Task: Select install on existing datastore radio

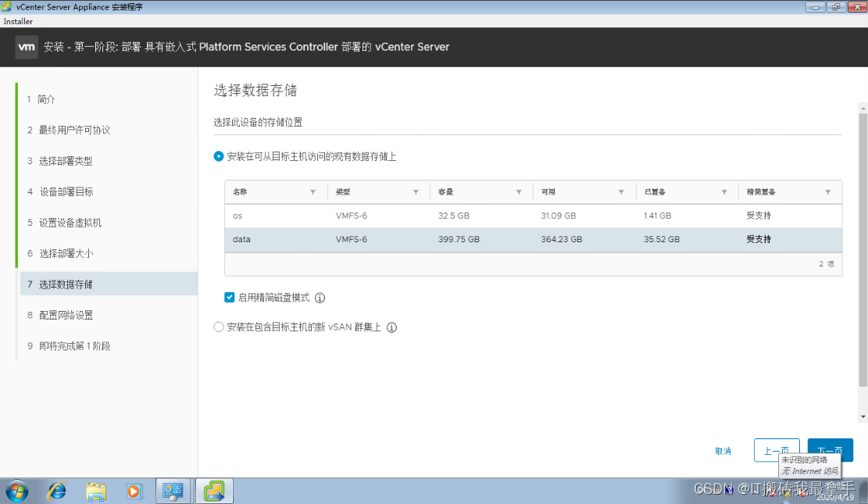Action: point(219,157)
